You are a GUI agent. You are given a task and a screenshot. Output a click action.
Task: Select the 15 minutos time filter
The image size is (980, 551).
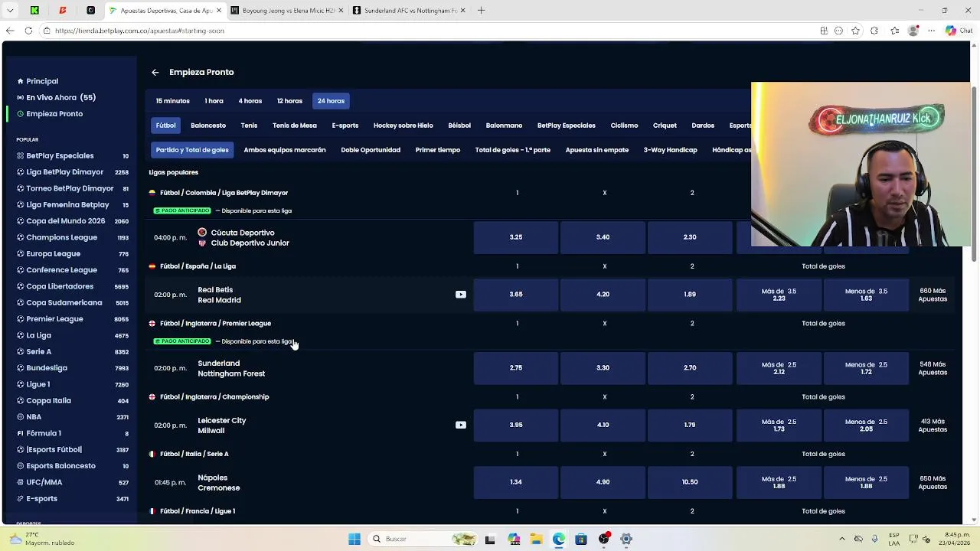pos(173,101)
